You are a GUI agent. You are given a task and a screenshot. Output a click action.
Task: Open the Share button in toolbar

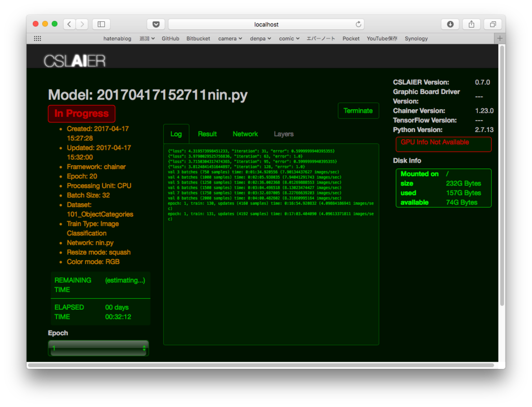[x=471, y=24]
